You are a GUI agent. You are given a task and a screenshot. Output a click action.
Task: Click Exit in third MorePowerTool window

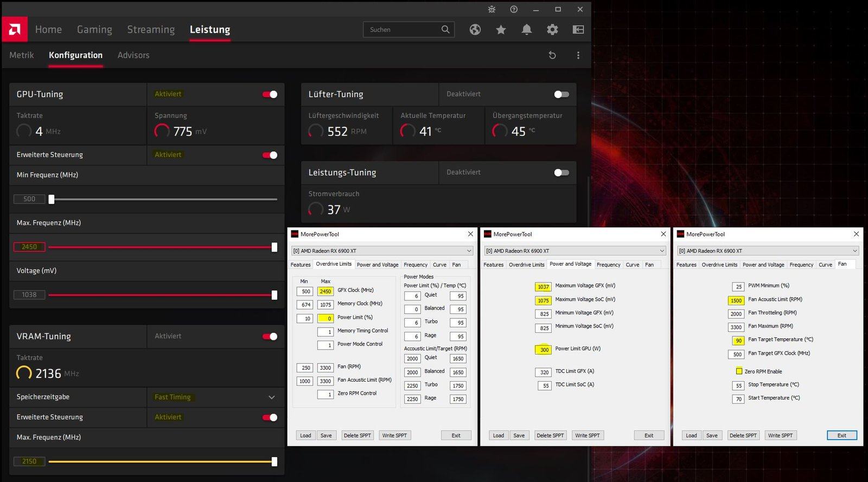pyautogui.click(x=842, y=435)
